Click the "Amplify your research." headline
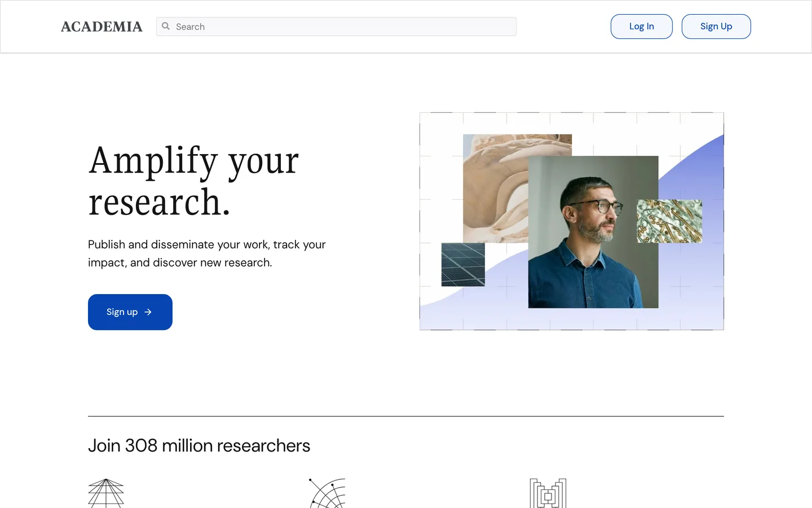The width and height of the screenshot is (812, 508). (193, 181)
